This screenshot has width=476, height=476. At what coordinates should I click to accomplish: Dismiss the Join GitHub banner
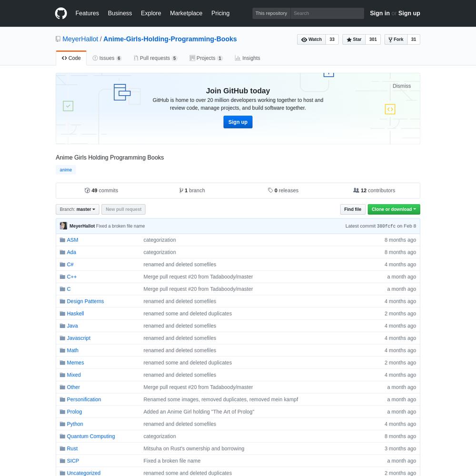(x=402, y=86)
